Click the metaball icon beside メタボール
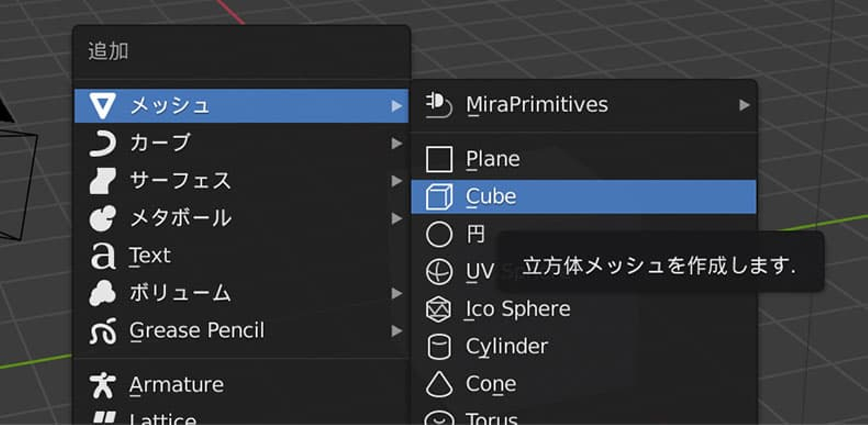This screenshot has height=425, width=868. click(x=102, y=219)
